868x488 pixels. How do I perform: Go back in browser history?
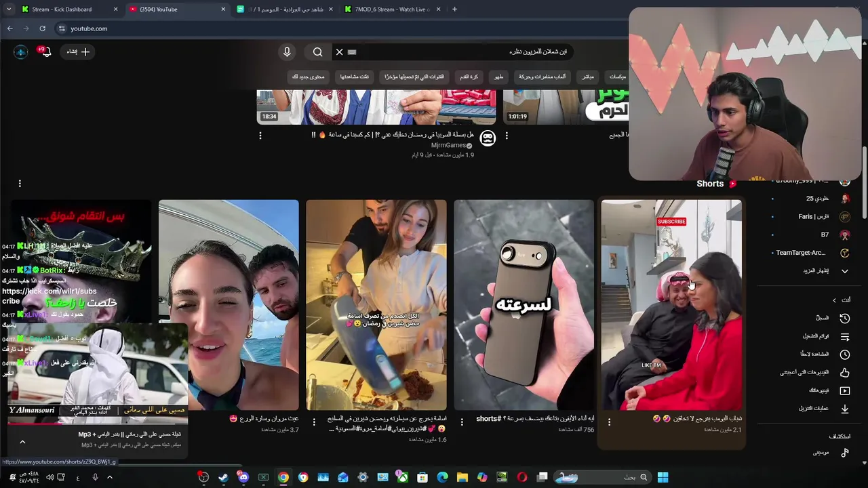9,28
